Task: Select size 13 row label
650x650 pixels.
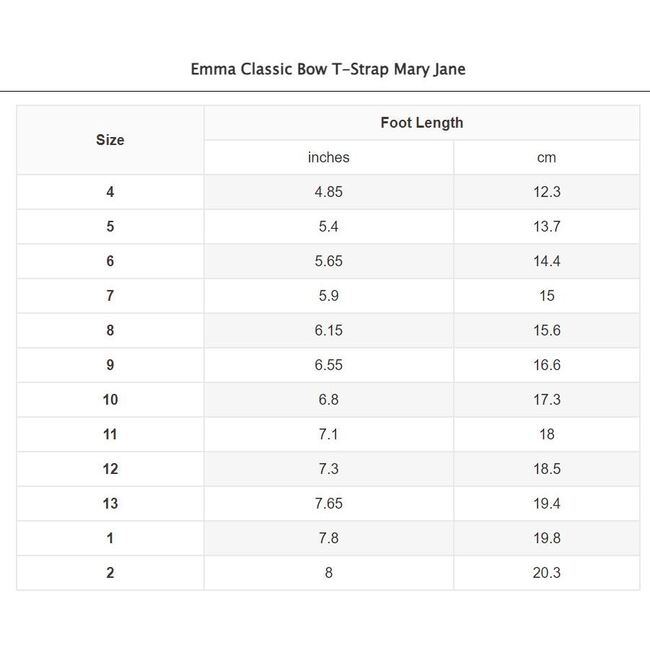Action: point(110,504)
